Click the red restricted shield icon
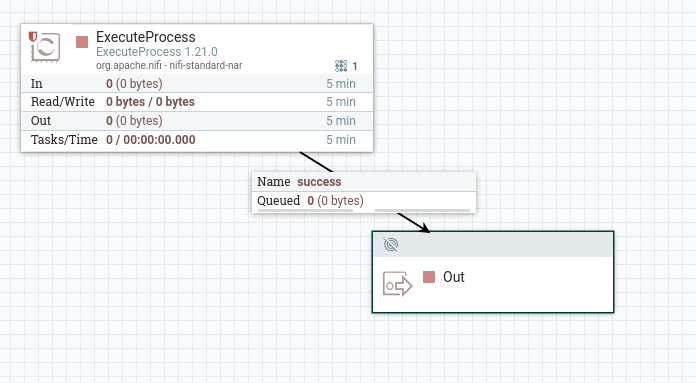Image resolution: width=696 pixels, height=383 pixels. pos(33,36)
